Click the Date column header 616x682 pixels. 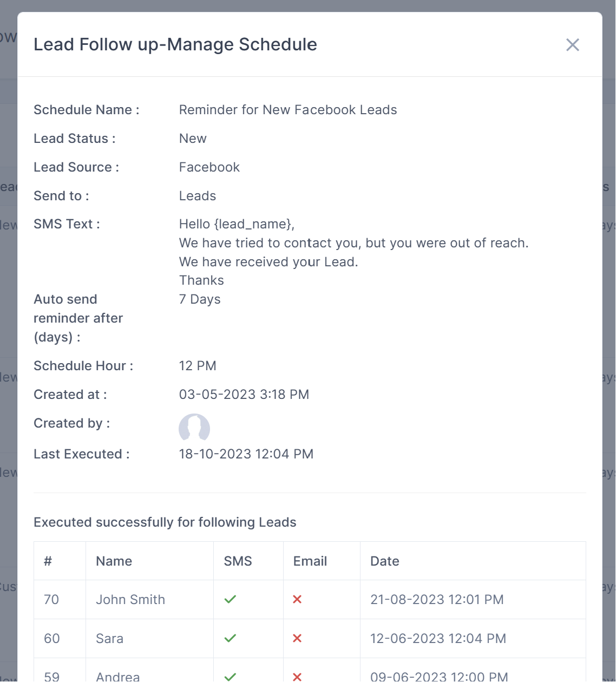pos(384,561)
